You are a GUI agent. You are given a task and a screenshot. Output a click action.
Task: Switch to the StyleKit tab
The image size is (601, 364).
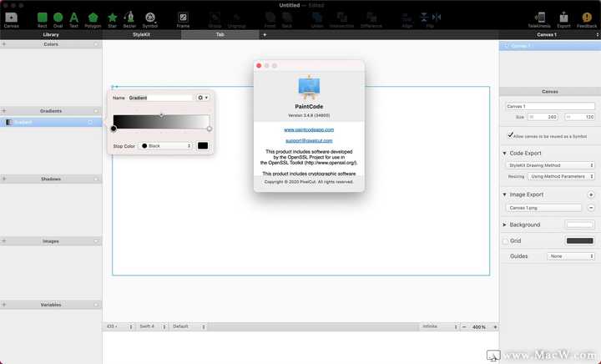click(141, 34)
